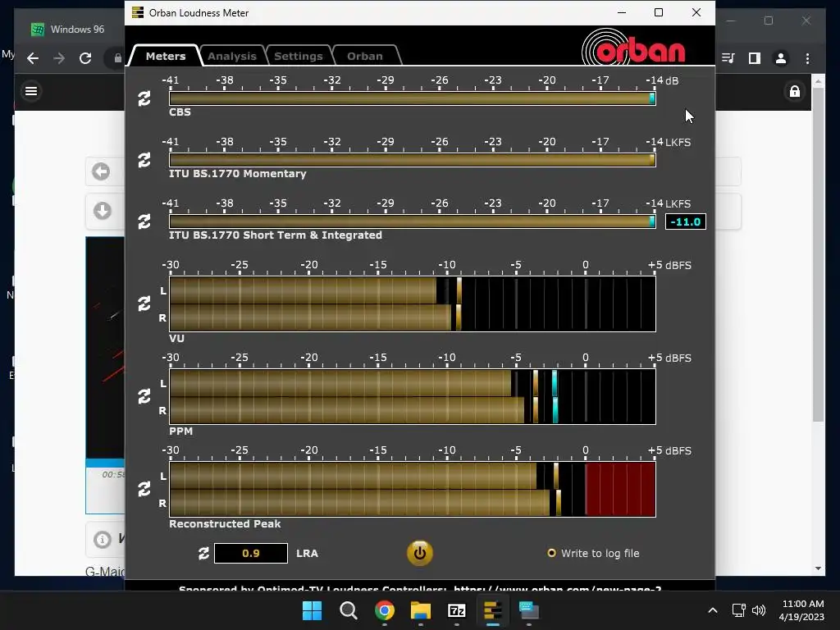Reload the browser page

[x=85, y=58]
